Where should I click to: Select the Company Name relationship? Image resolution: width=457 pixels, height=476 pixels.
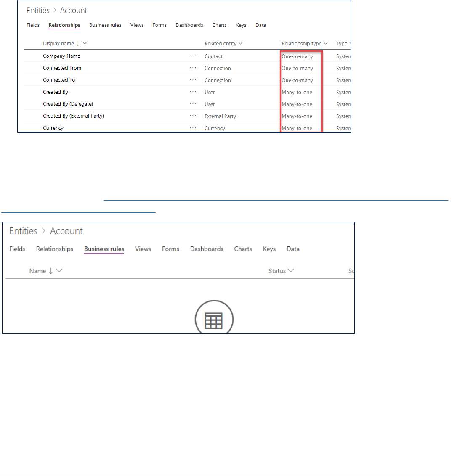pyautogui.click(x=61, y=56)
